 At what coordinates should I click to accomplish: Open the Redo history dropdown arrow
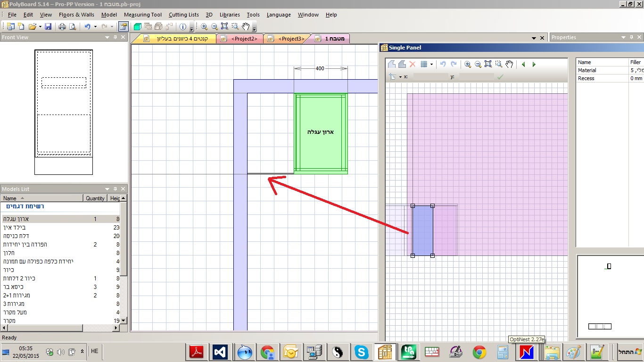pyautogui.click(x=112, y=27)
